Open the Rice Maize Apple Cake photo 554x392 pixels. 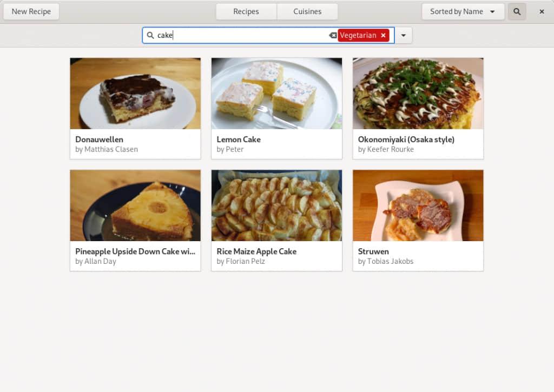[276, 205]
